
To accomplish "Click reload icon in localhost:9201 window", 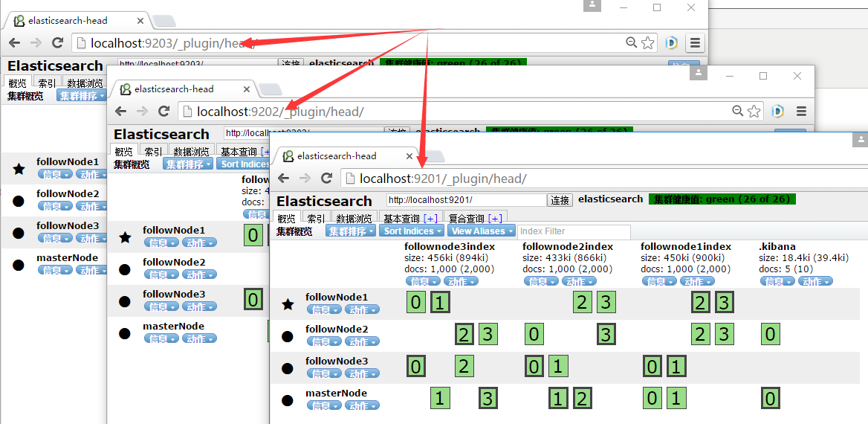I will pyautogui.click(x=326, y=179).
